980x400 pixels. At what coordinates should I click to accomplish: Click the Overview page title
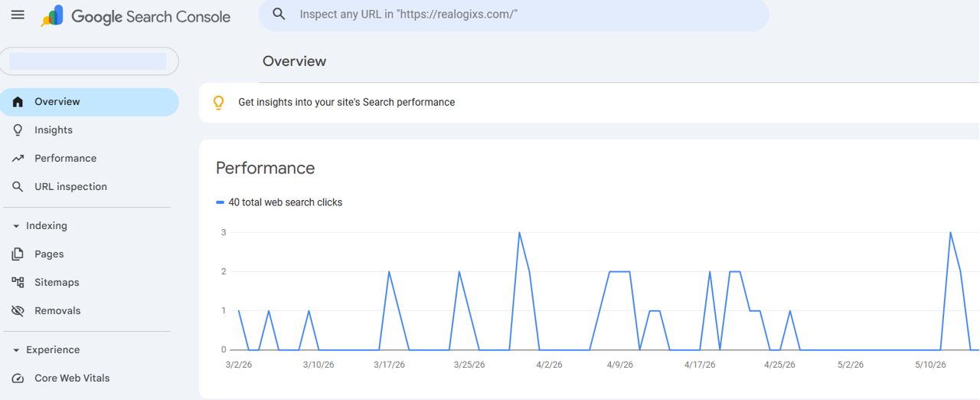(294, 61)
